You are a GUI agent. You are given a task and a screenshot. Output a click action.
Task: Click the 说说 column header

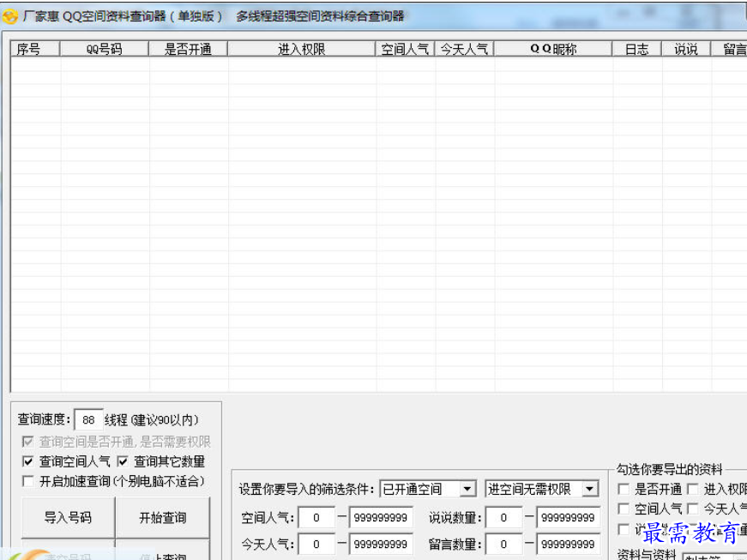[686, 49]
